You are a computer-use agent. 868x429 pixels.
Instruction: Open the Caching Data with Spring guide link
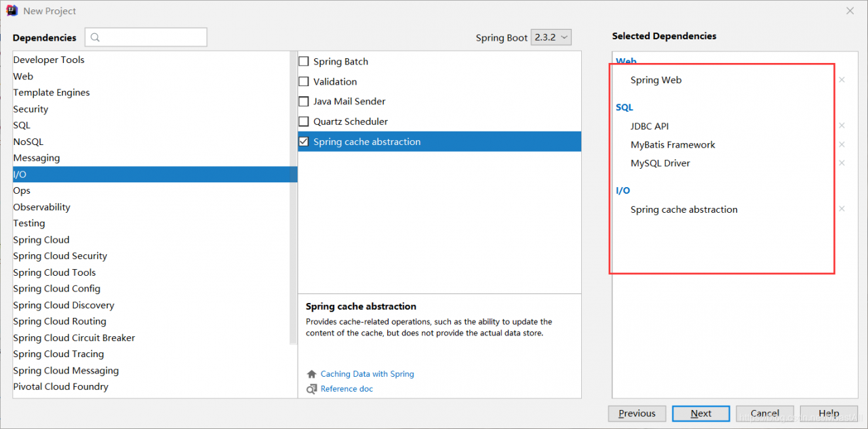tap(367, 374)
